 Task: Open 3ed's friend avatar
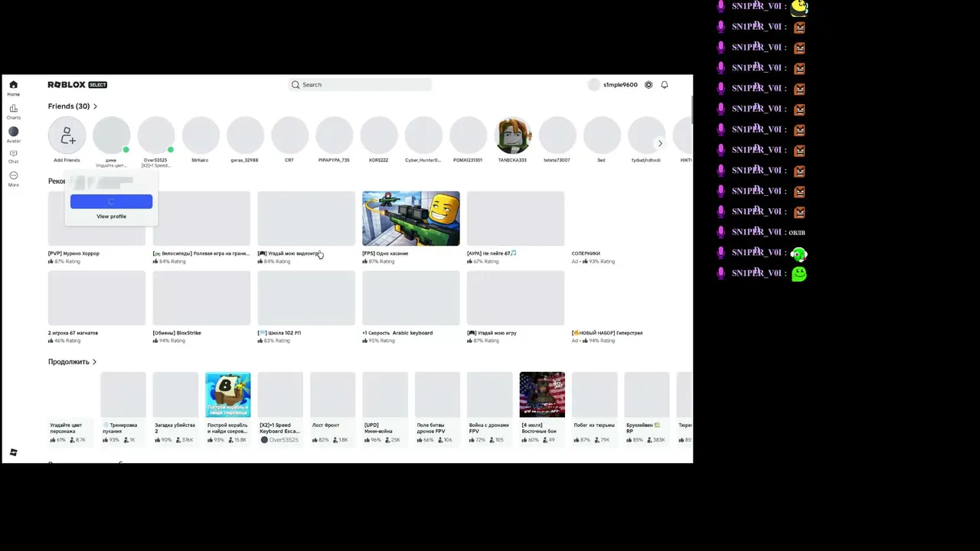(x=602, y=136)
